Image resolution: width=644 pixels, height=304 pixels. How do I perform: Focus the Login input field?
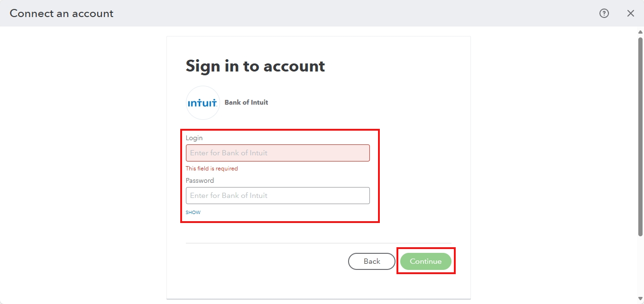coord(277,153)
